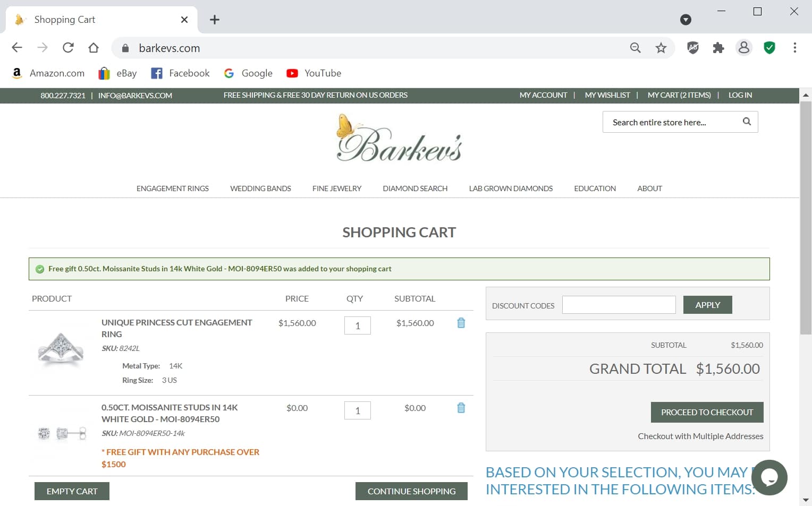812x506 pixels.
Task: Open the Amazon.com bookmark
Action: [48, 73]
